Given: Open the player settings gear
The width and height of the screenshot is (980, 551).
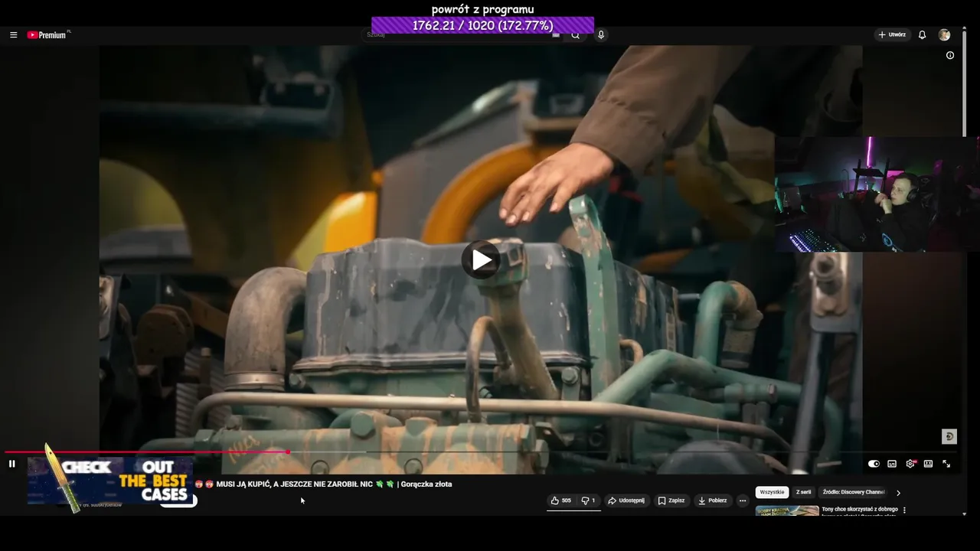Looking at the screenshot, I should point(910,464).
